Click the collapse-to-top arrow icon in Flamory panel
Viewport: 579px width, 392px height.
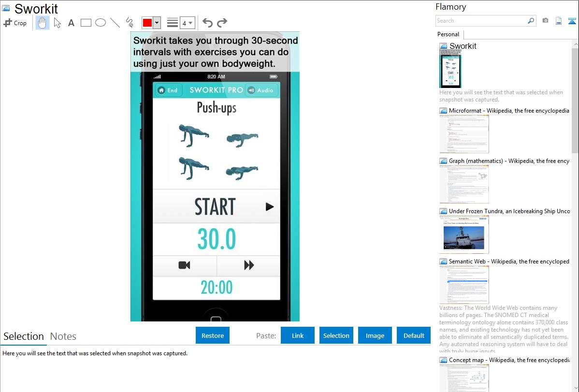572,21
